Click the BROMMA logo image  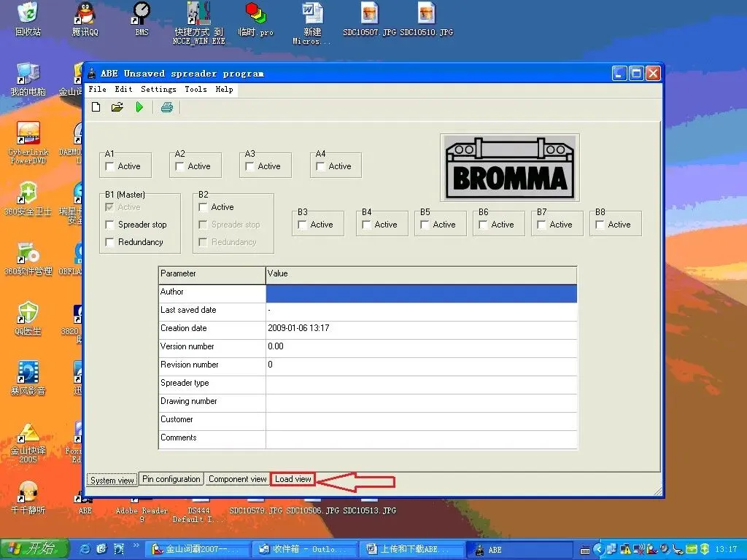click(x=510, y=168)
